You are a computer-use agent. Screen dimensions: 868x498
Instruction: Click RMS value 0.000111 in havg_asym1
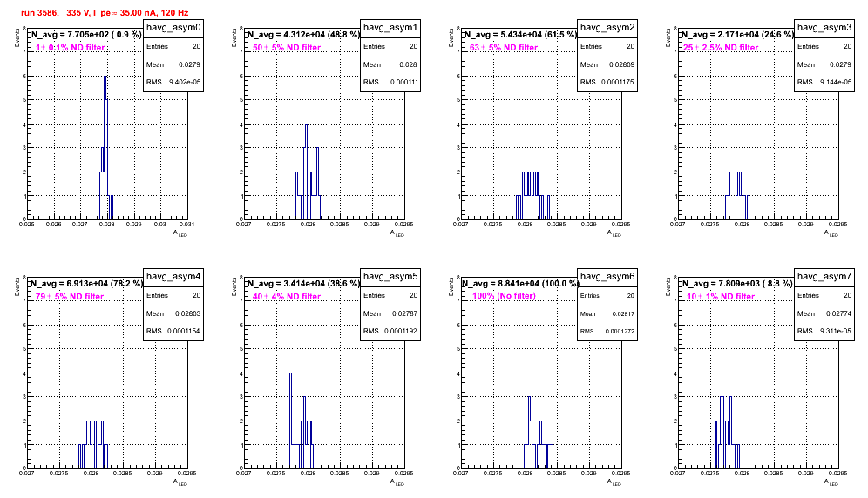[405, 83]
